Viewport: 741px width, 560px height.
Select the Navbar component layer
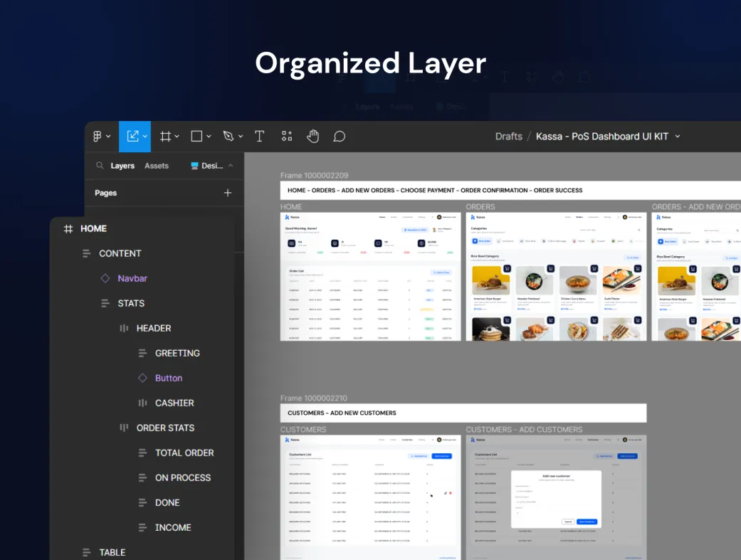click(132, 278)
